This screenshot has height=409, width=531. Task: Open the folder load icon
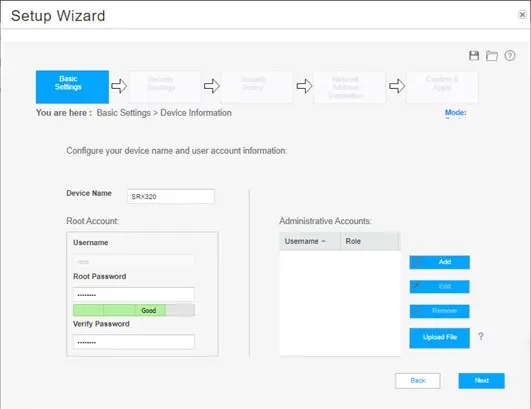(x=492, y=56)
